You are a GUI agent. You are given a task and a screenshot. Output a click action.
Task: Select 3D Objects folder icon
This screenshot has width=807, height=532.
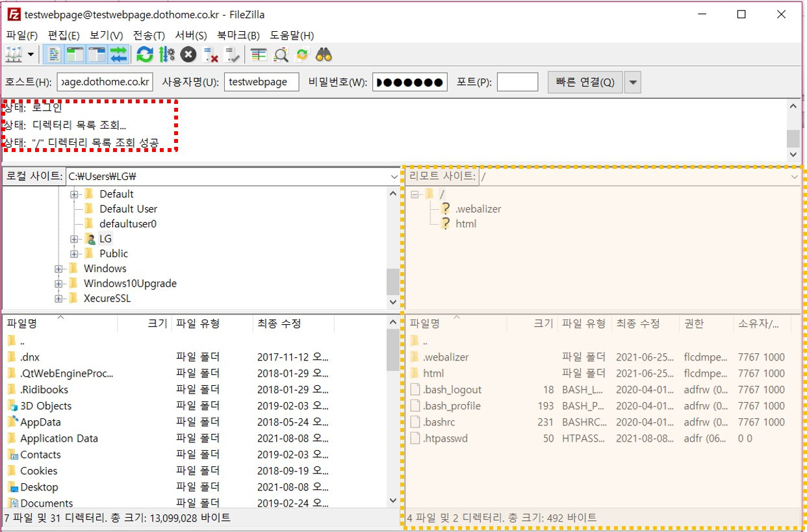point(12,406)
